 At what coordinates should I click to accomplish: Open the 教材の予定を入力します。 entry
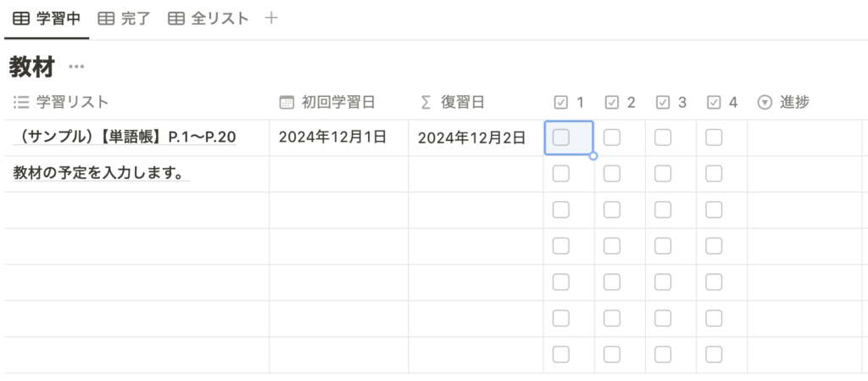pyautogui.click(x=98, y=173)
